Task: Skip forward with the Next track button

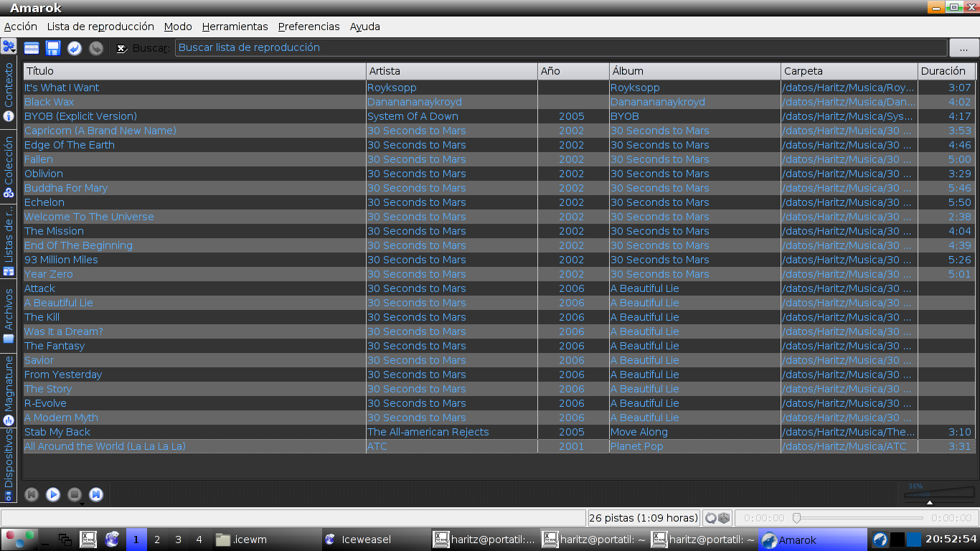Action: click(x=96, y=494)
